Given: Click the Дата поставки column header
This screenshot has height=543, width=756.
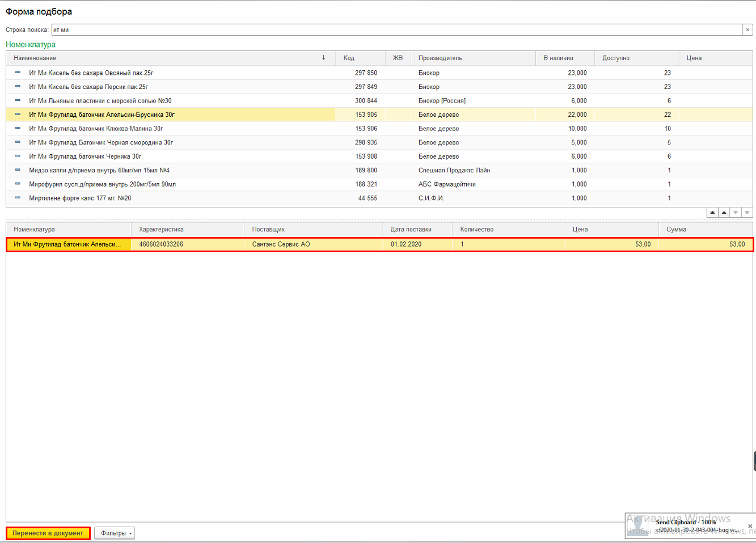Looking at the screenshot, I should (411, 230).
